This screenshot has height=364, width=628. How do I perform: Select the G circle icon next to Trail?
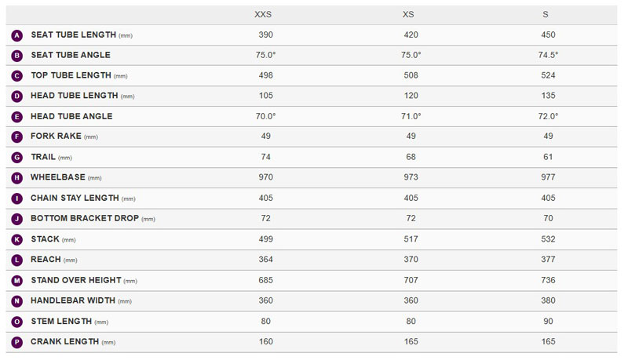(17, 158)
